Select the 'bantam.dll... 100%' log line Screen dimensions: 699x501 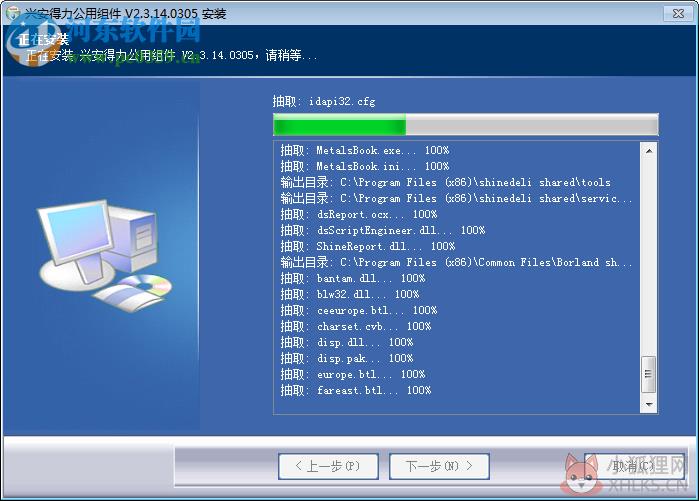coord(353,279)
